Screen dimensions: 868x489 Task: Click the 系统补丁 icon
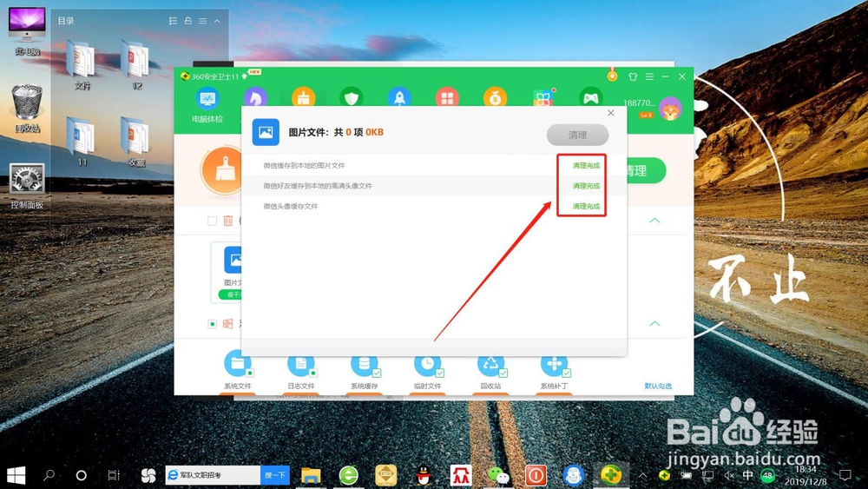click(554, 364)
